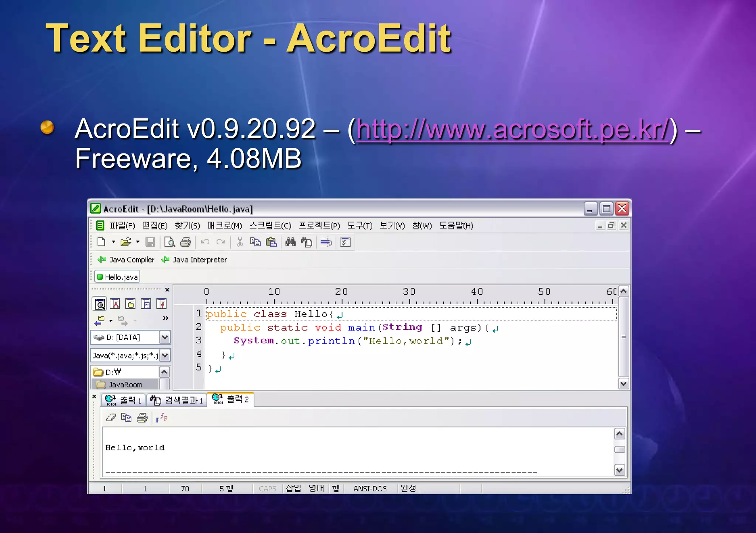Open the acrosoft.pe.kr hyperlink
Image resolution: width=756 pixels, height=533 pixels.
click(x=512, y=129)
